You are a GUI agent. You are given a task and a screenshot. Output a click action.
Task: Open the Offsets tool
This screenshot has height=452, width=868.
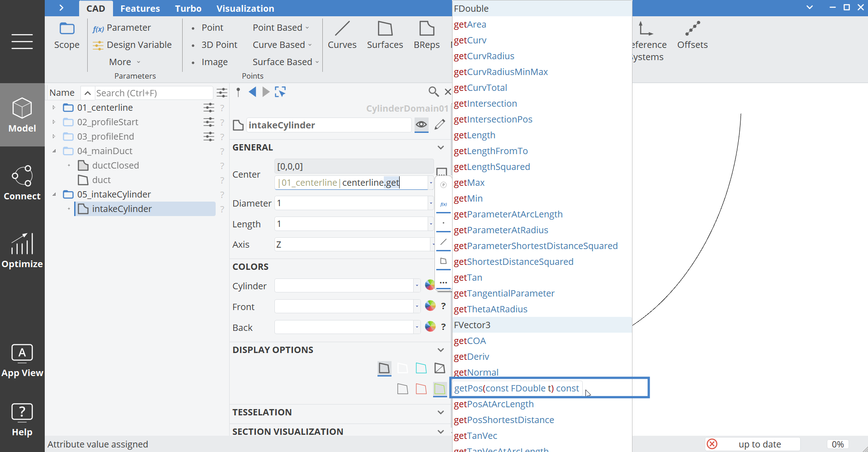point(692,35)
